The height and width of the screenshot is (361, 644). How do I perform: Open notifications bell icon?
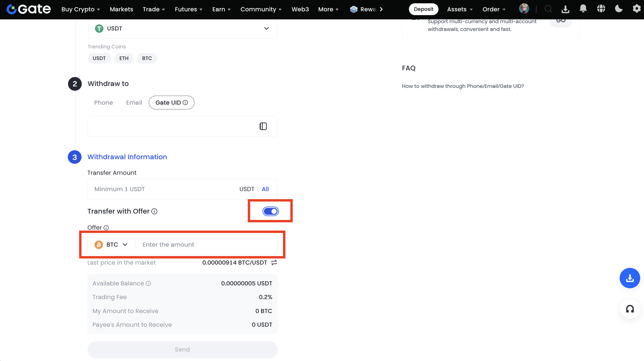click(583, 9)
